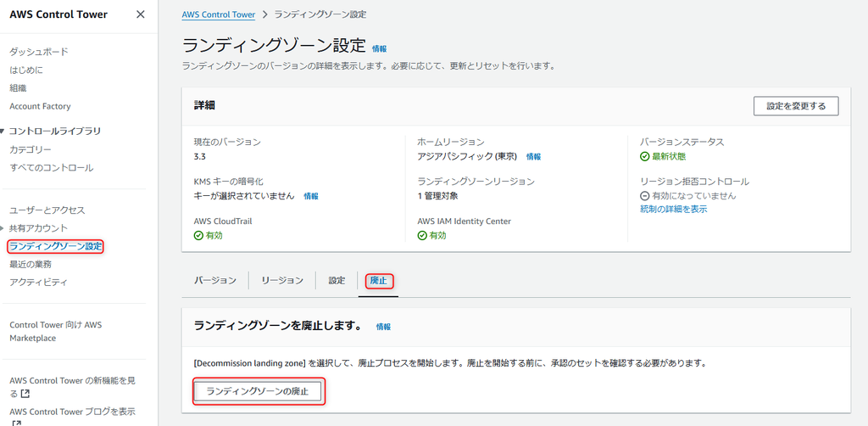Click the 有効になっていません status icon
868x426 pixels.
point(645,196)
